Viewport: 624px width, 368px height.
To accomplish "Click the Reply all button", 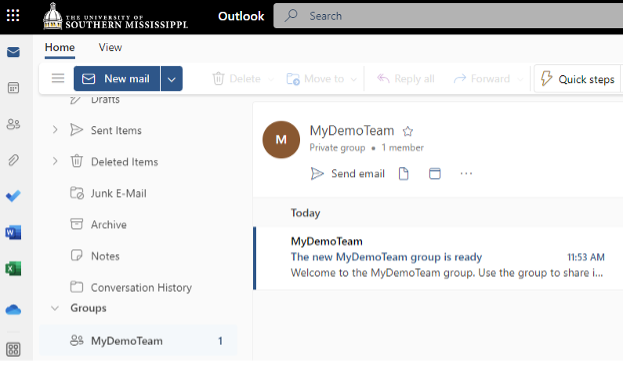I will pyautogui.click(x=406, y=78).
